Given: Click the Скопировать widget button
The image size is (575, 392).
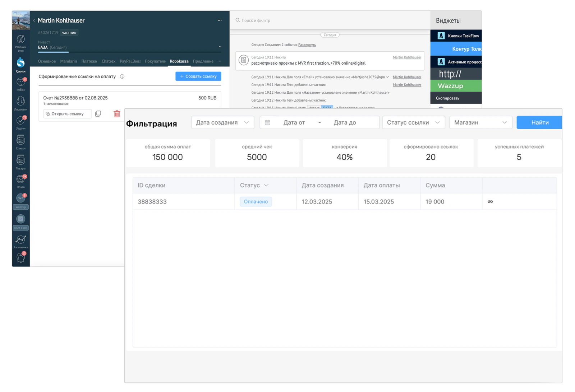Looking at the screenshot, I should click(x=456, y=98).
